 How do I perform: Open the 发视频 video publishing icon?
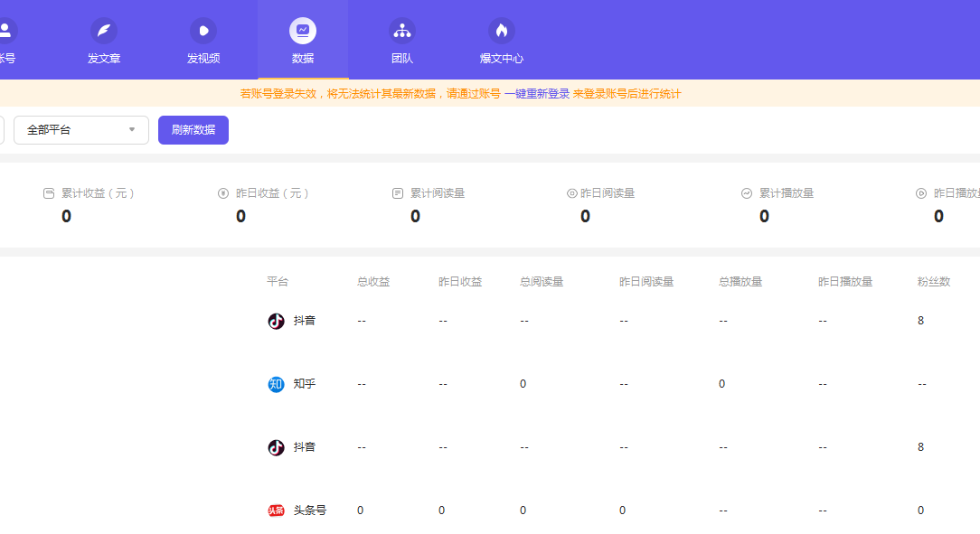click(x=203, y=31)
